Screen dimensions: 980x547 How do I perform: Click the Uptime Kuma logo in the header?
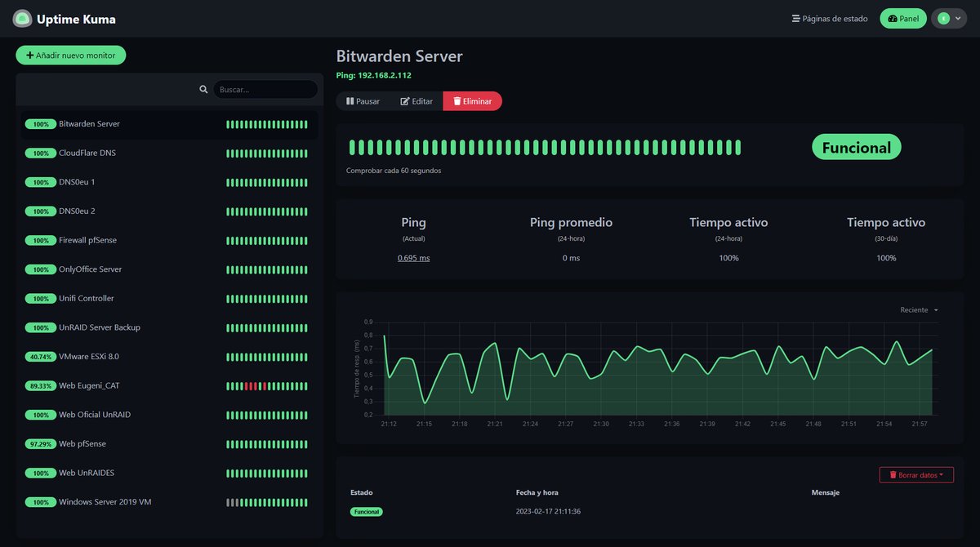(x=23, y=18)
